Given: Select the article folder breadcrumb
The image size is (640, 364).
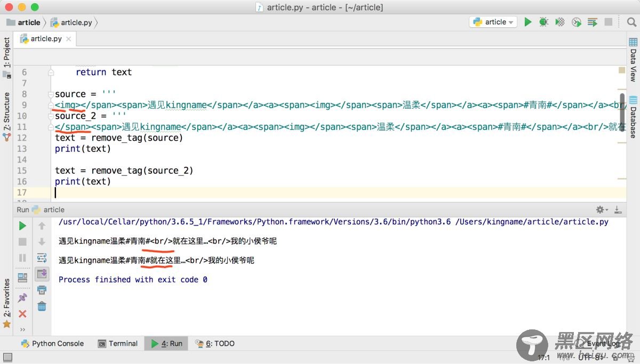Looking at the screenshot, I should coord(23,22).
